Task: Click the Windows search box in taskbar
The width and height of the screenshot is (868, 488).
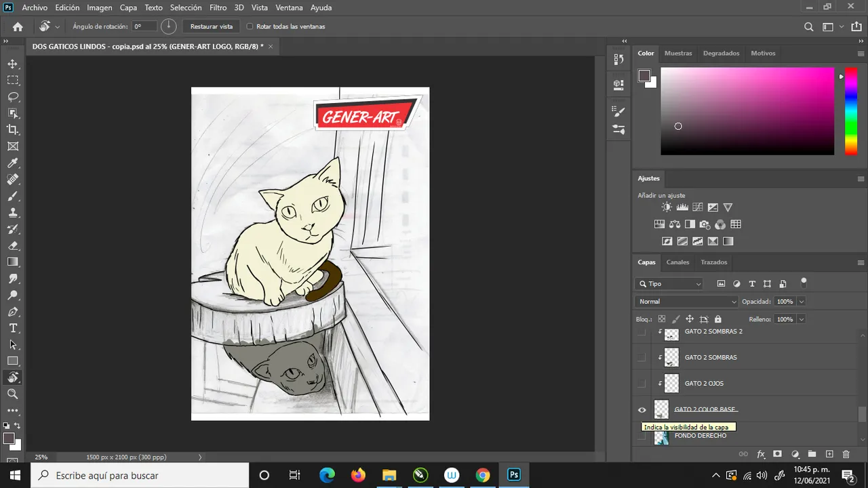Action: coord(140,475)
